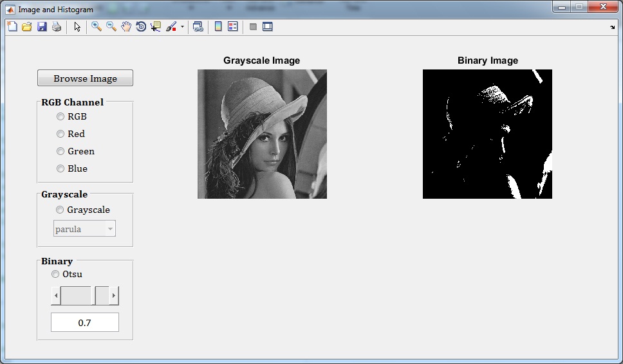Screen dimensions: 623x364
Task: Select the Red channel radio button
Action: (60, 134)
